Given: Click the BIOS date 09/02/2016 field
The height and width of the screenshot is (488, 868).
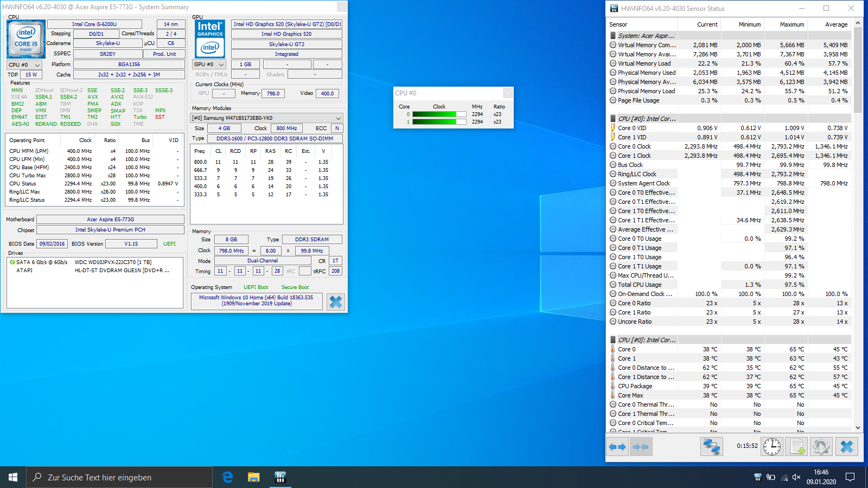Looking at the screenshot, I should (x=52, y=244).
